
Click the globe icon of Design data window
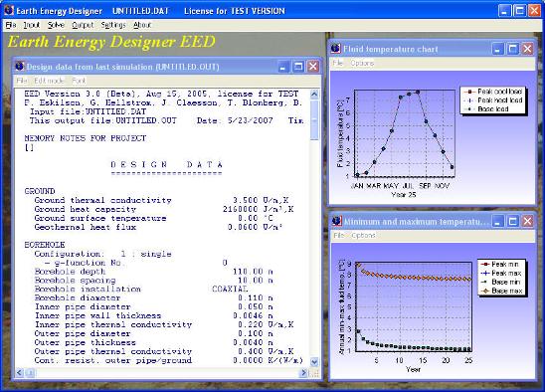[x=20, y=66]
